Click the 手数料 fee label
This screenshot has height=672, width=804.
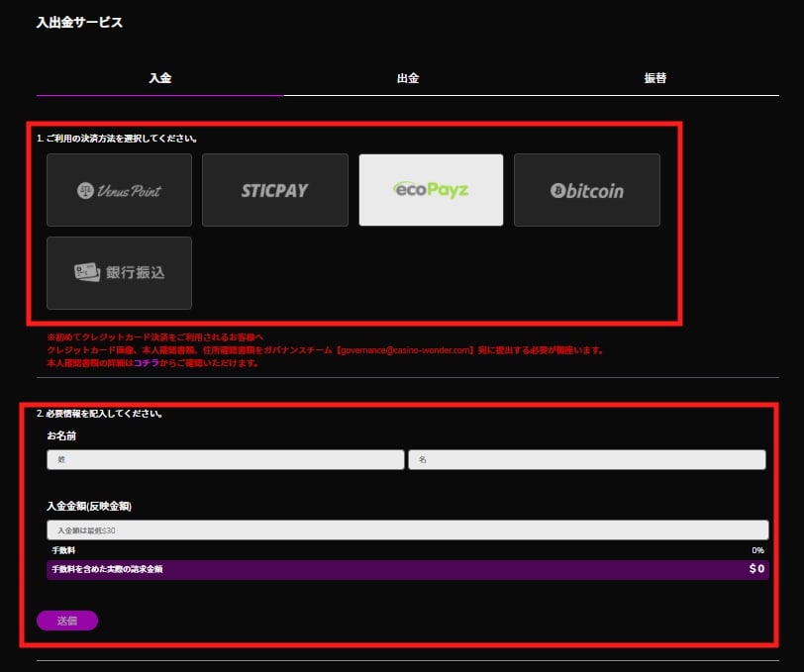pos(63,550)
